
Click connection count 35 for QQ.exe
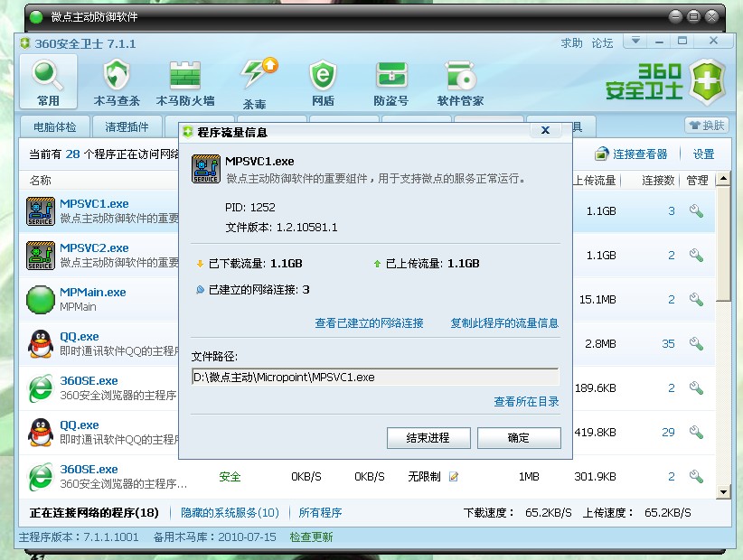[668, 343]
